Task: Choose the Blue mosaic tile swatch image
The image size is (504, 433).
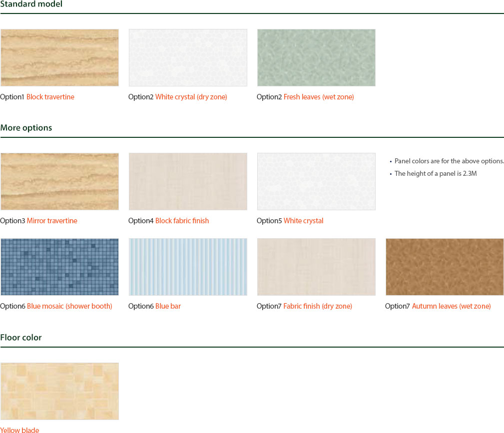Action: coord(59,267)
